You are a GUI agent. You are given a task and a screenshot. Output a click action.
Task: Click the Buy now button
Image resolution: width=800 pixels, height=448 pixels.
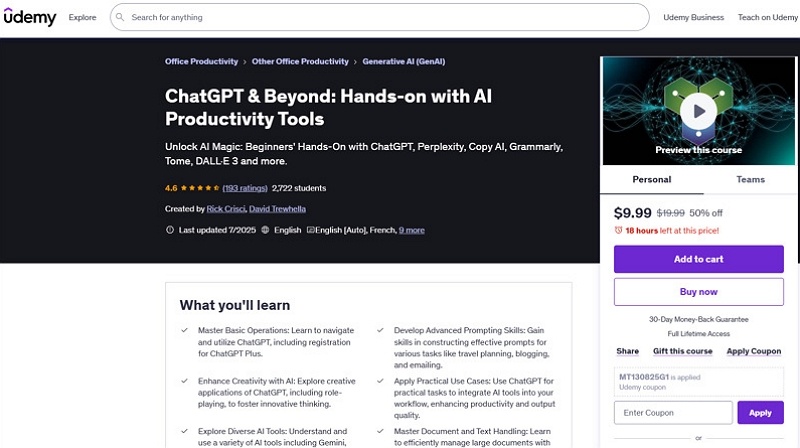tap(698, 292)
